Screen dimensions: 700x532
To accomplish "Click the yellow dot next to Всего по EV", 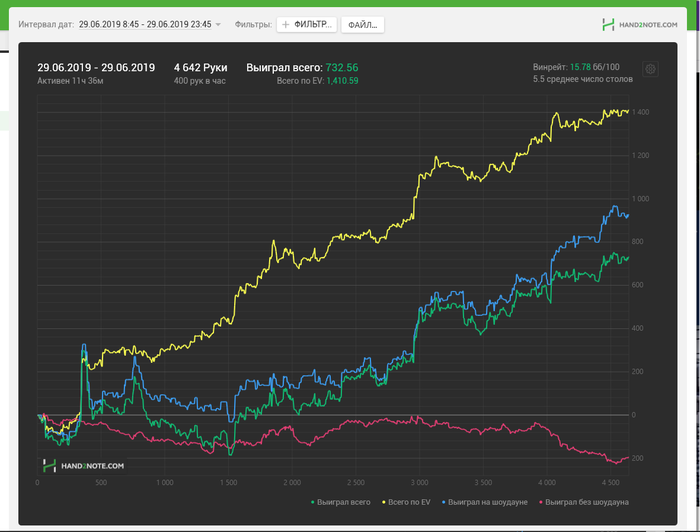I will click(383, 503).
